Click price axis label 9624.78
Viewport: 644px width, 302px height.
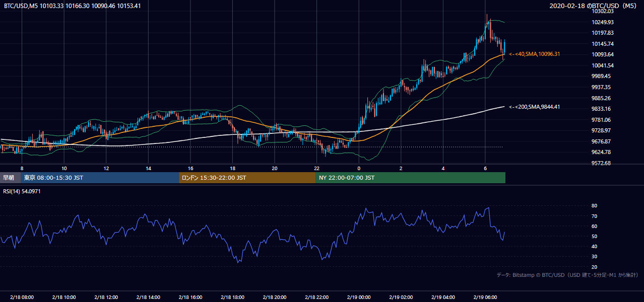(x=601, y=152)
